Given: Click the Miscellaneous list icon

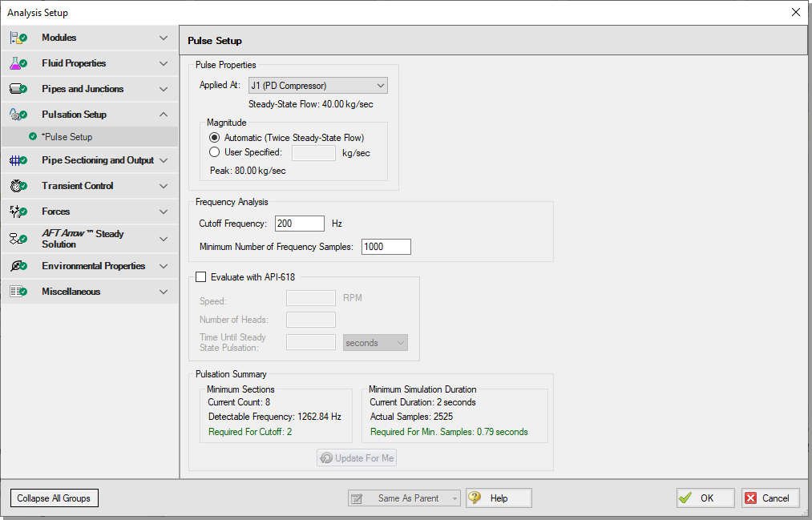Looking at the screenshot, I should pos(18,292).
